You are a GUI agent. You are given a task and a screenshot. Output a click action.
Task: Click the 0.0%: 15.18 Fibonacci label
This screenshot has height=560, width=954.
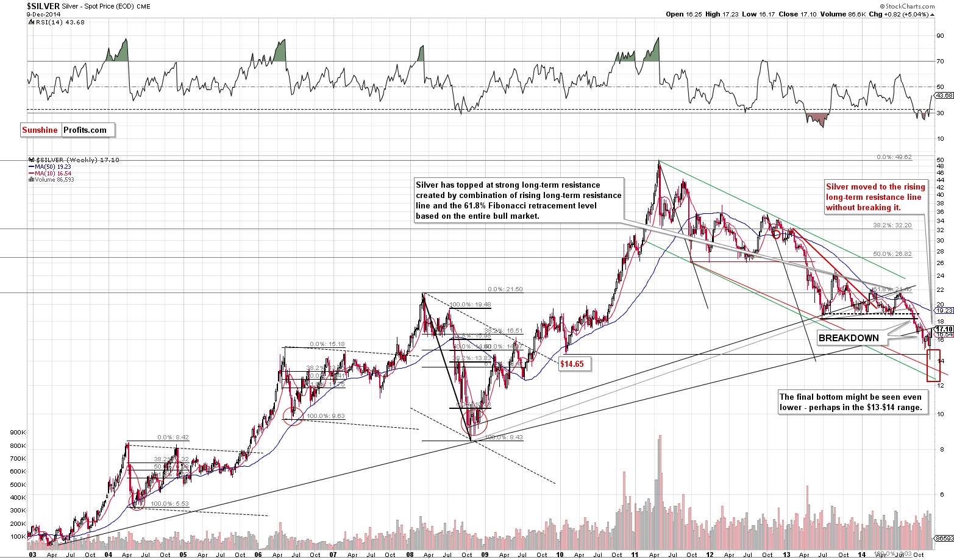(x=327, y=344)
